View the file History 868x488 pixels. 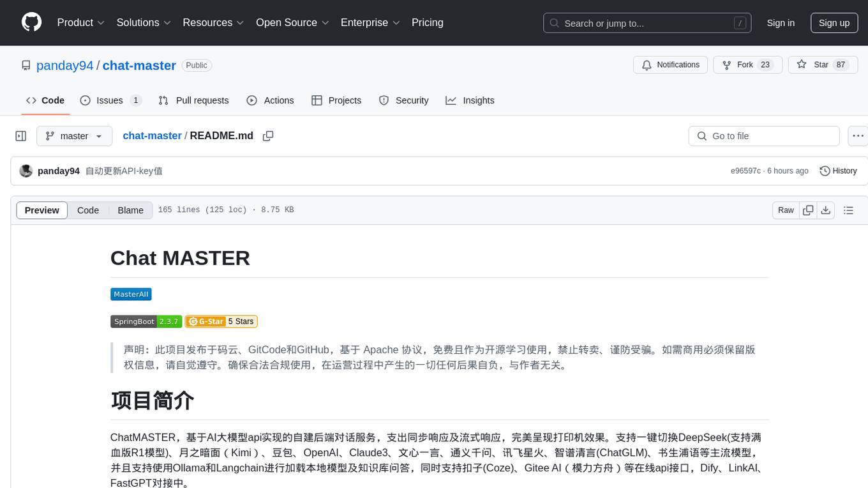coord(838,171)
